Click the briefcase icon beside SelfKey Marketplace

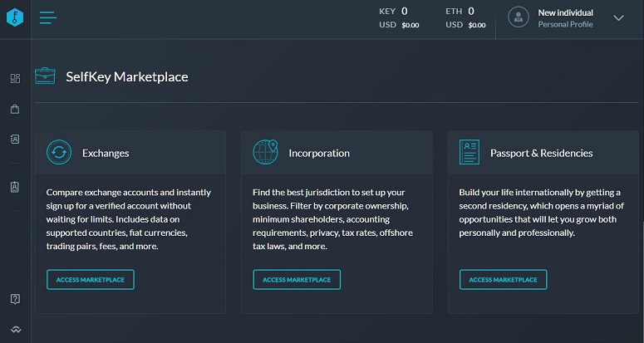[x=45, y=76]
